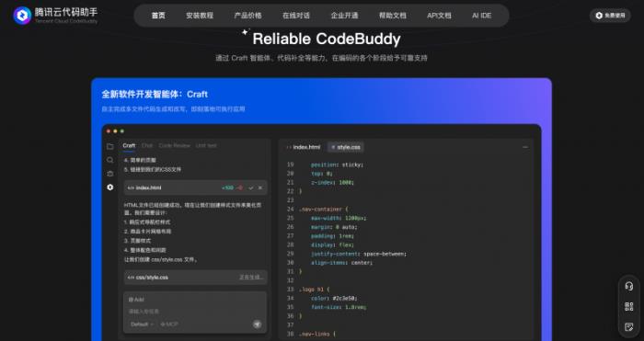The height and width of the screenshot is (341, 644).
Task: Click the send message arrow icon
Action: pyautogui.click(x=257, y=324)
